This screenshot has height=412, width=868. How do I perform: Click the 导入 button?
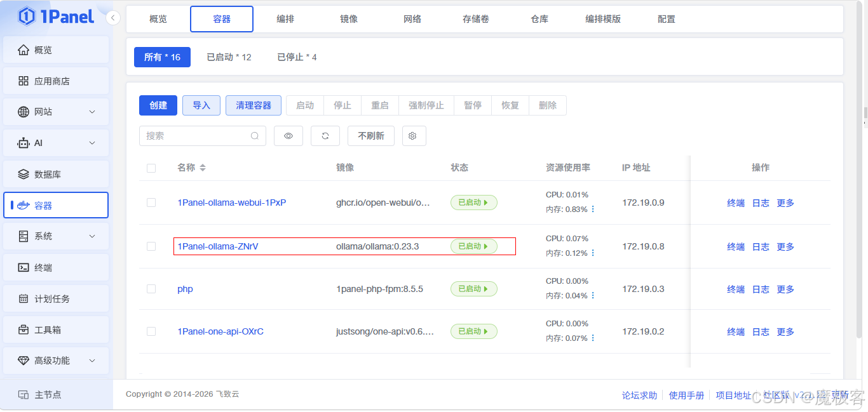pos(201,105)
